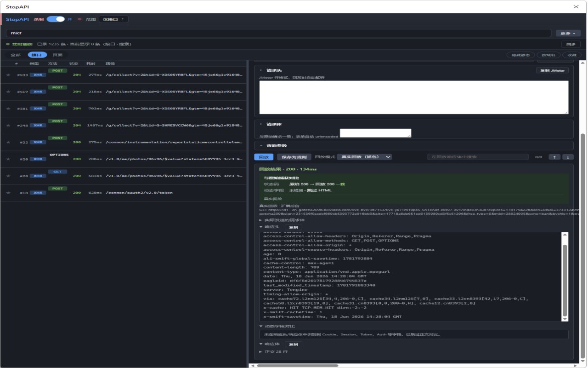This screenshot has height=368, width=588.
Task: Click the 类型 column header
Action: (x=34, y=63)
